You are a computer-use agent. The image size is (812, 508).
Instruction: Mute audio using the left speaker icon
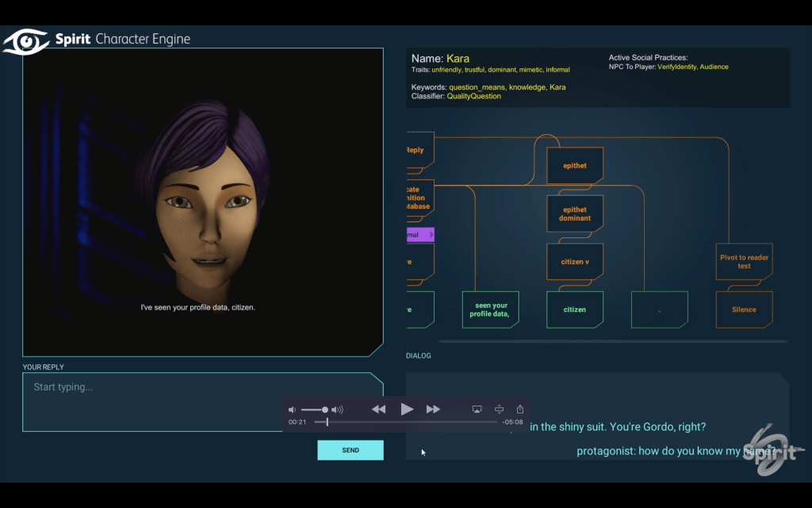point(293,409)
